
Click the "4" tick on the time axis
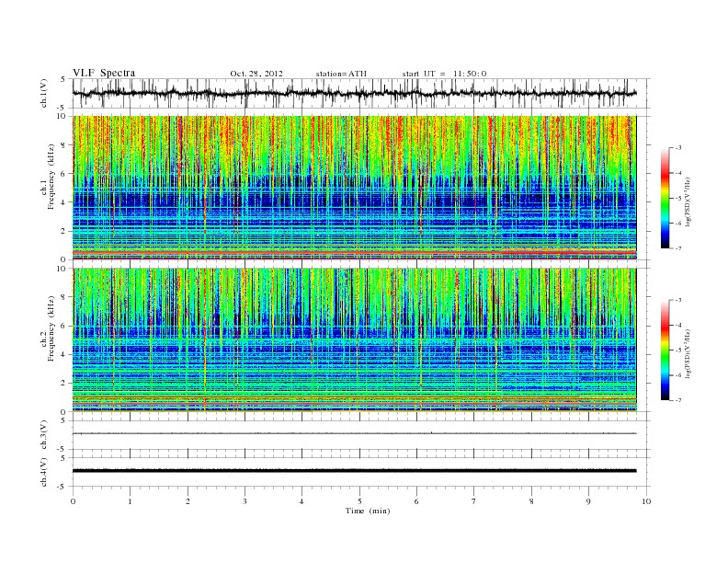[x=302, y=501]
